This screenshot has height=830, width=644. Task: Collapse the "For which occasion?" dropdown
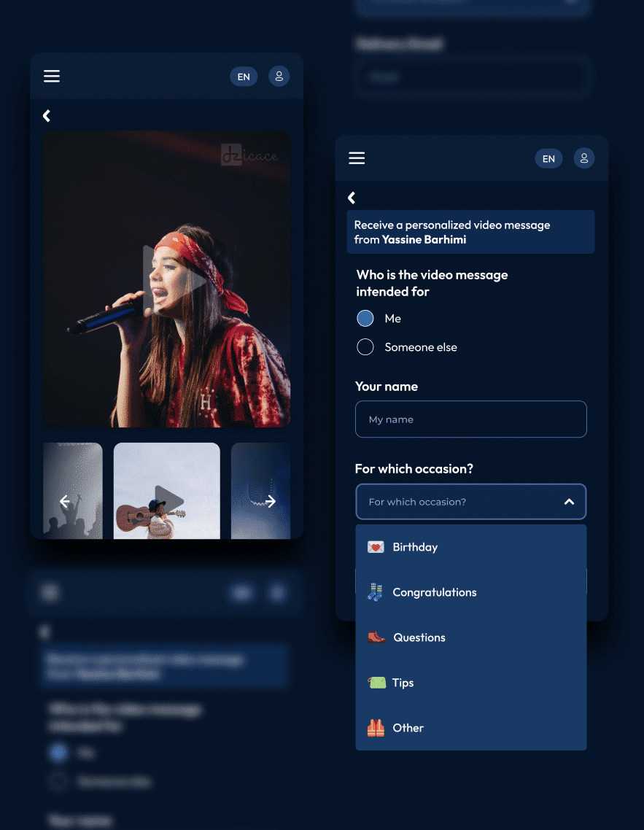pyautogui.click(x=569, y=502)
